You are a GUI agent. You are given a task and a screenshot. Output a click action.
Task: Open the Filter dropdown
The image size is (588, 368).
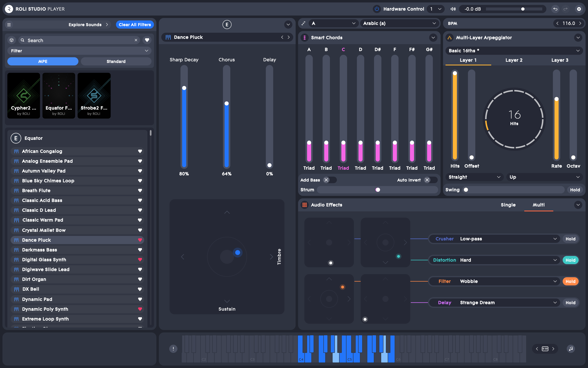79,51
